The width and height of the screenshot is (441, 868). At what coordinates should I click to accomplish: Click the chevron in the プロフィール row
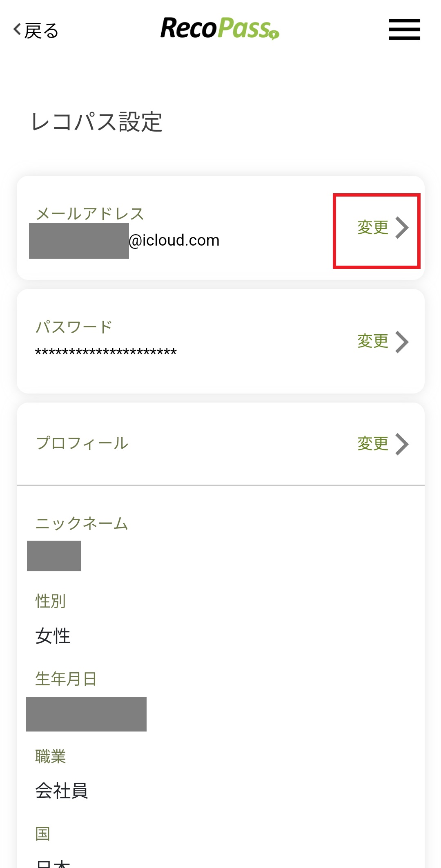click(x=402, y=444)
